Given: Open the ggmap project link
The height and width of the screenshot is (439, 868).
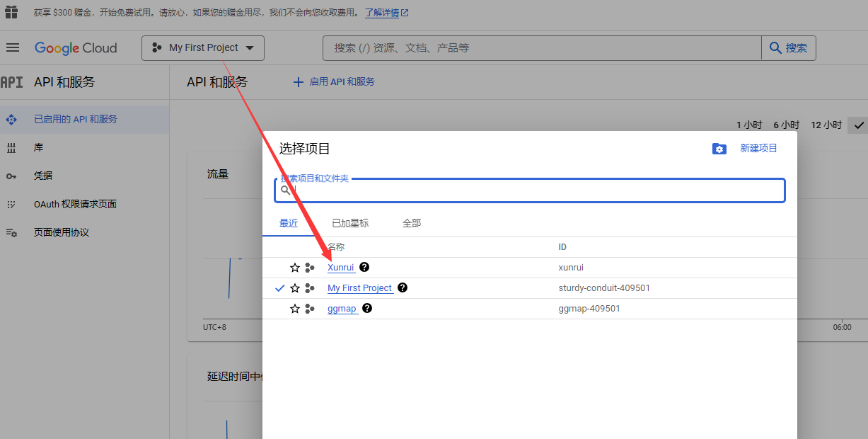Looking at the screenshot, I should (342, 309).
